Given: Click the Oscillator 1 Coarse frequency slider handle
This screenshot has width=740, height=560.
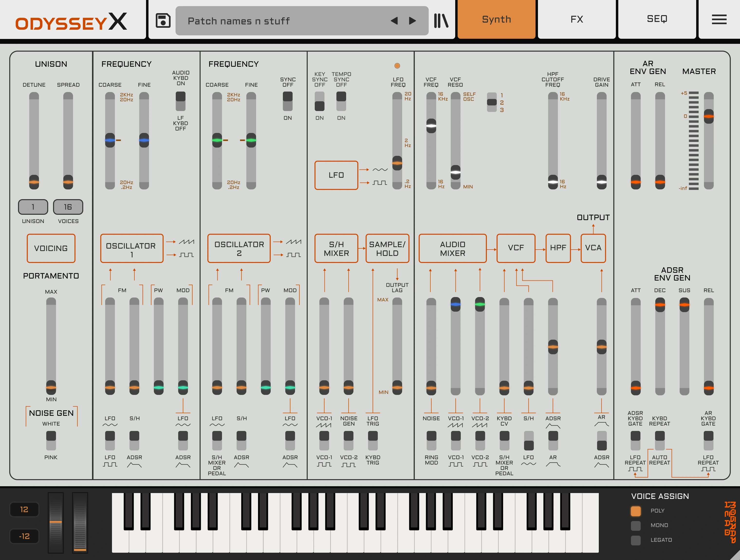Looking at the screenshot, I should (x=110, y=140).
